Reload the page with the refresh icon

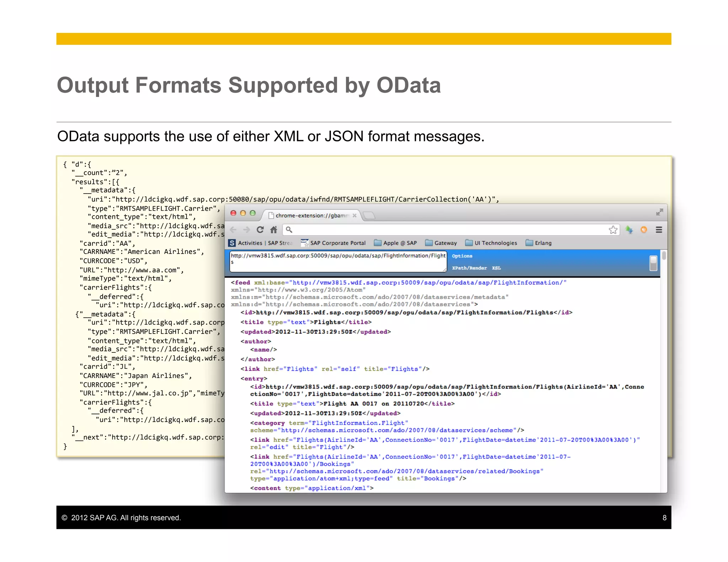point(260,230)
